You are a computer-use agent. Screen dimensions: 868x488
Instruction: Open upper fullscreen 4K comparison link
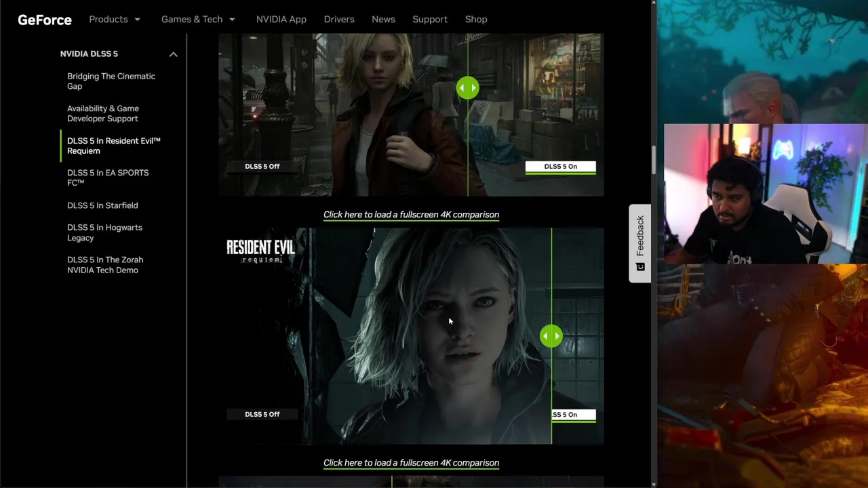coord(411,214)
